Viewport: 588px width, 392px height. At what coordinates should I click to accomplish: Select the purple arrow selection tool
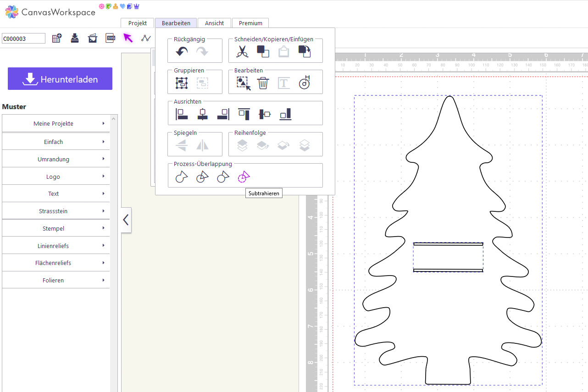[x=128, y=38]
